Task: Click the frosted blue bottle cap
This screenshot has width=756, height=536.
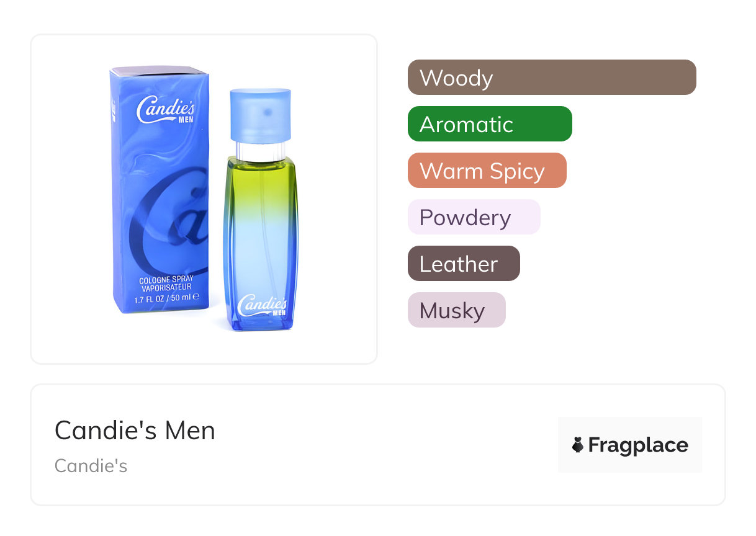Action: (x=261, y=115)
